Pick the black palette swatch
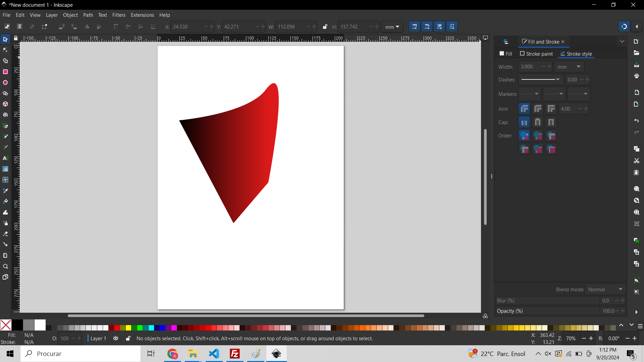Viewport: 644px width, 362px height. point(17,325)
